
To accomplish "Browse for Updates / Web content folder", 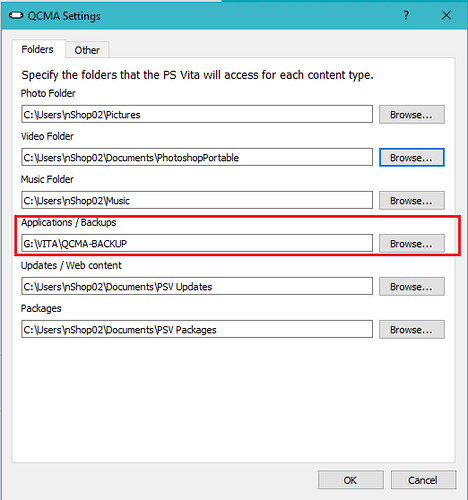I will [x=412, y=287].
